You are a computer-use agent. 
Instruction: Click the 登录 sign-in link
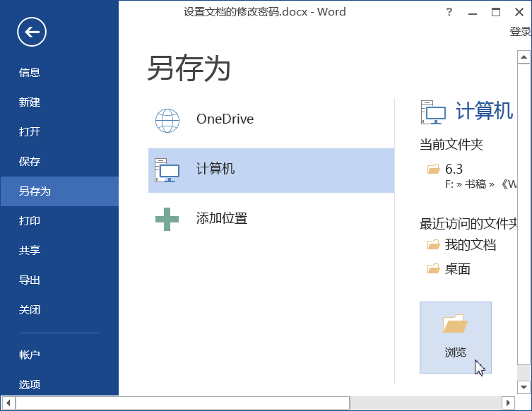tap(521, 32)
